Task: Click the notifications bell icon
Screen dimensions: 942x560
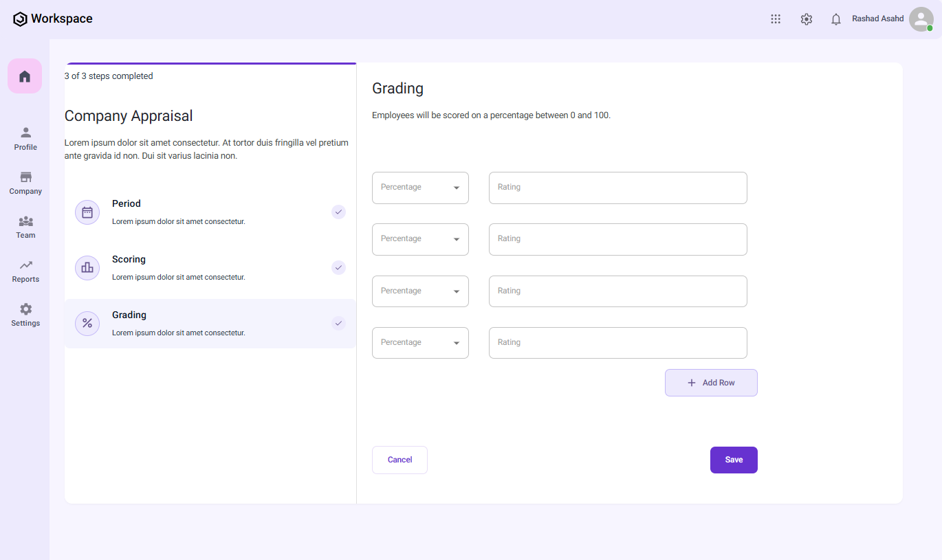Action: (836, 19)
